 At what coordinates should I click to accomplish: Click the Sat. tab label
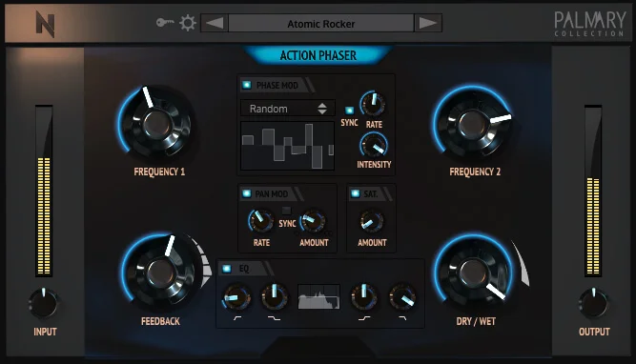point(370,194)
